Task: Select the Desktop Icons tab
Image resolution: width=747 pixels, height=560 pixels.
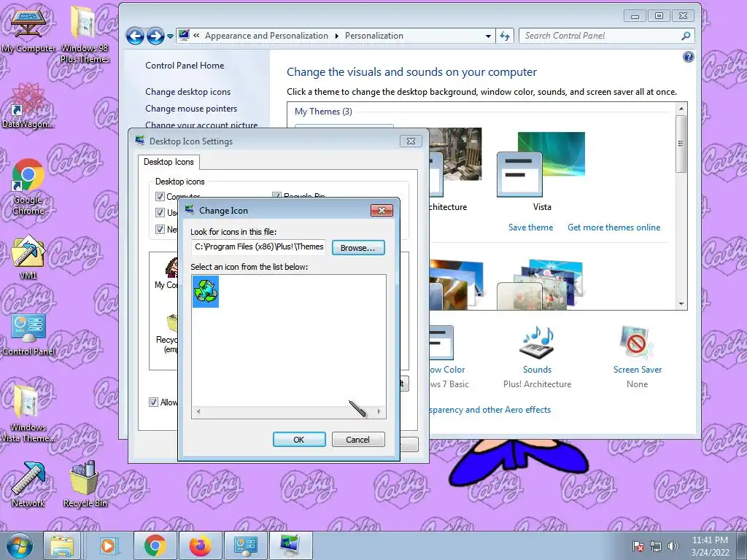Action: click(169, 162)
